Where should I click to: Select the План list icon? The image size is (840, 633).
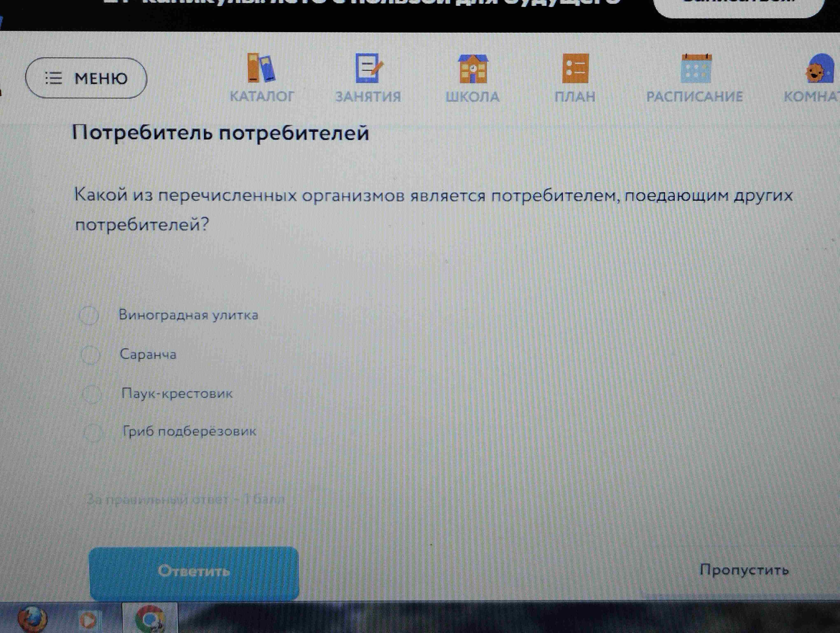pyautogui.click(x=575, y=68)
